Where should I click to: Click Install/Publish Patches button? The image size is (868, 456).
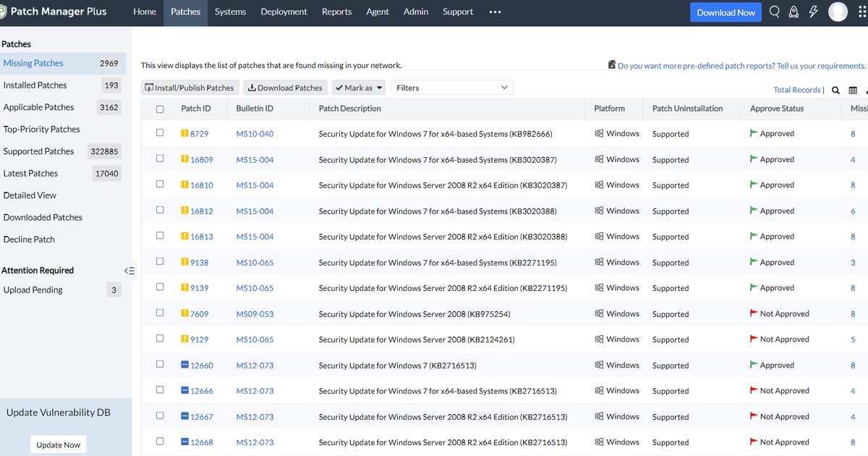(190, 88)
